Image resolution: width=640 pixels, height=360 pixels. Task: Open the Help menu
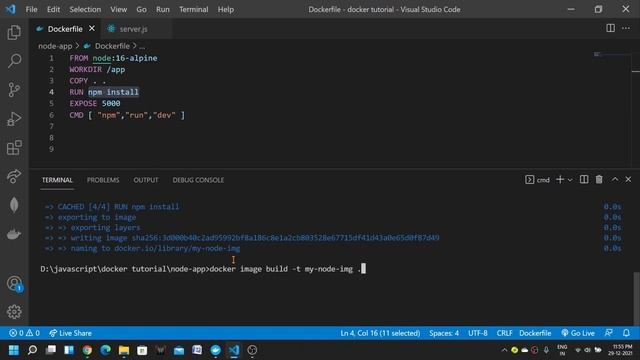click(x=226, y=9)
